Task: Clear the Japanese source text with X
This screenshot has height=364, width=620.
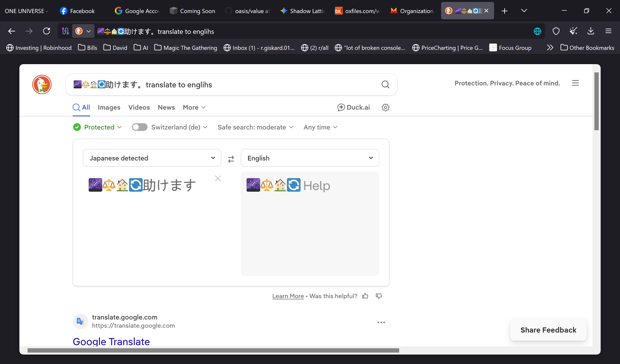Action: coord(218,178)
